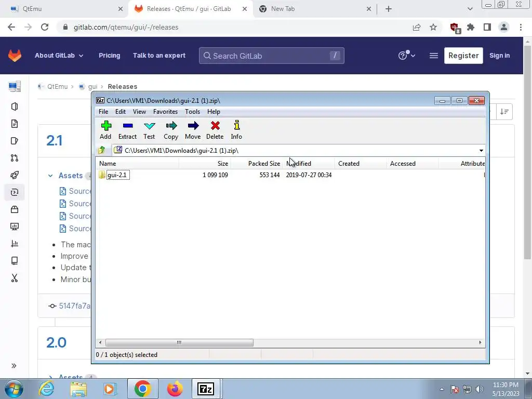Switch to the QtEmu browser tab
532x399 pixels.
click(64, 9)
